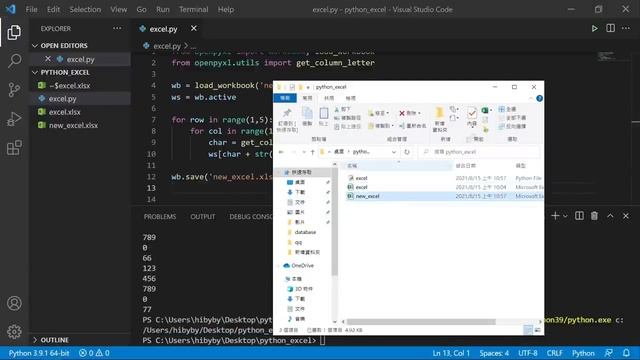Split the terminal panel
This screenshot has width=640, height=360.
[579, 216]
